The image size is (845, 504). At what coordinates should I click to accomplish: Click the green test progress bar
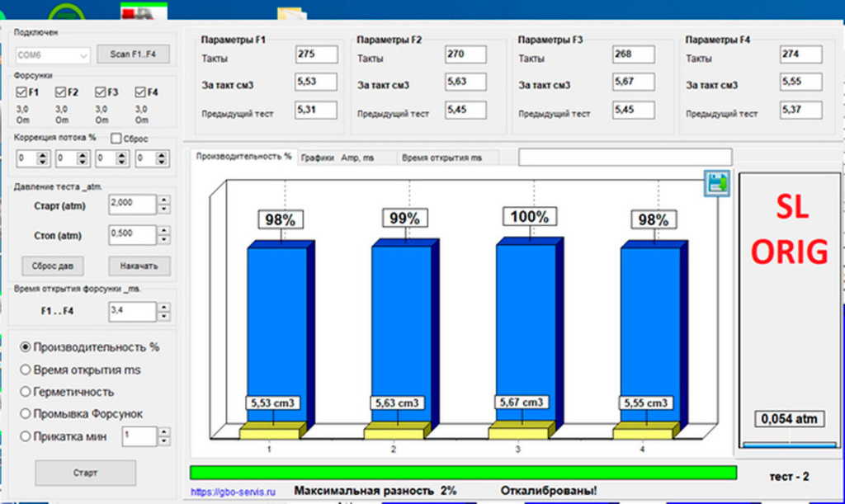[463, 473]
